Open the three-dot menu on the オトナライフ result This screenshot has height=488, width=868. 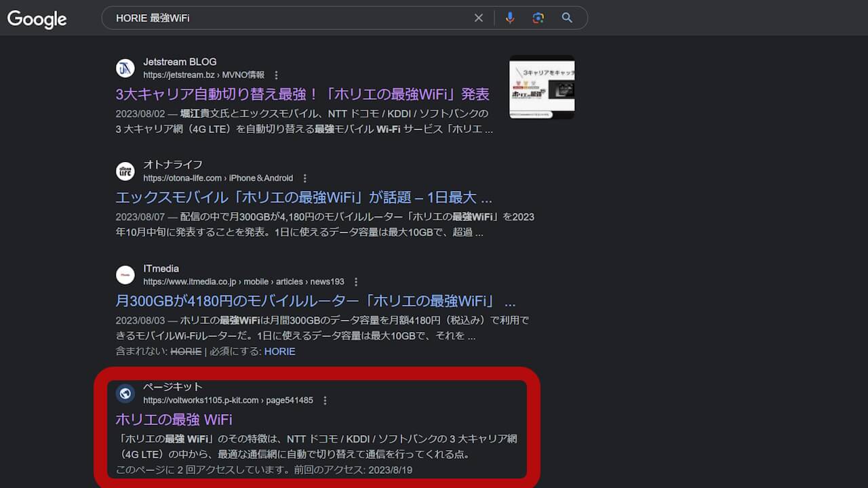click(x=304, y=178)
